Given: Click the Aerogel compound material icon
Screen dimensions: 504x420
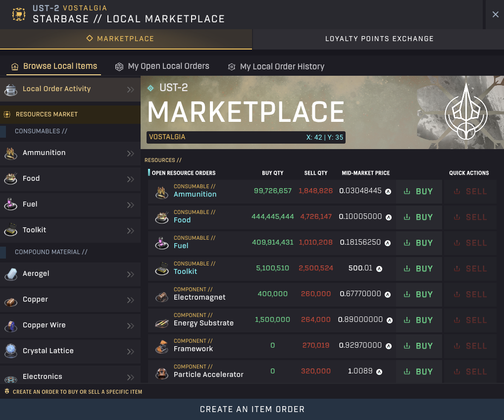Looking at the screenshot, I should 11,273.
